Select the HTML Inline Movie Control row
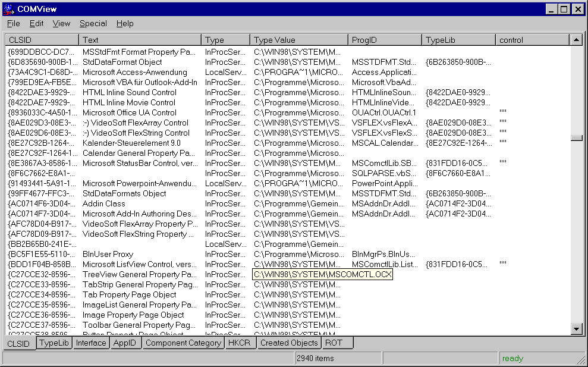This screenshot has height=367, width=588. pyautogui.click(x=288, y=103)
